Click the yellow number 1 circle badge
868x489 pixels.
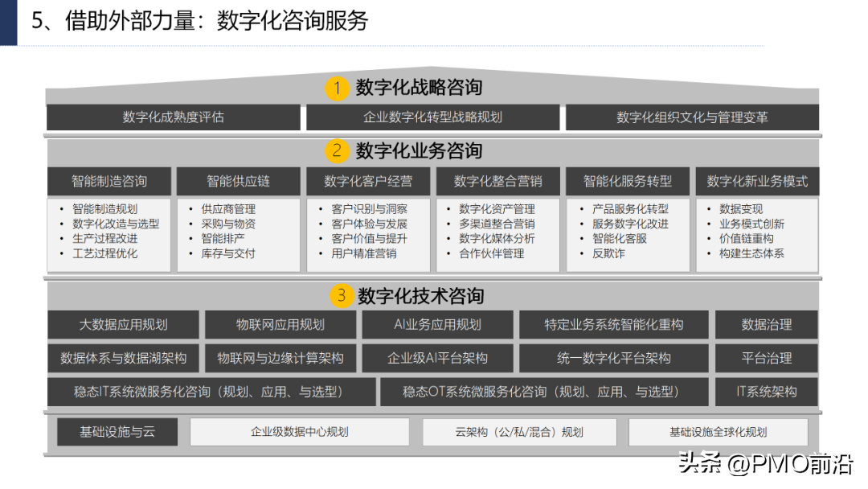click(x=337, y=88)
